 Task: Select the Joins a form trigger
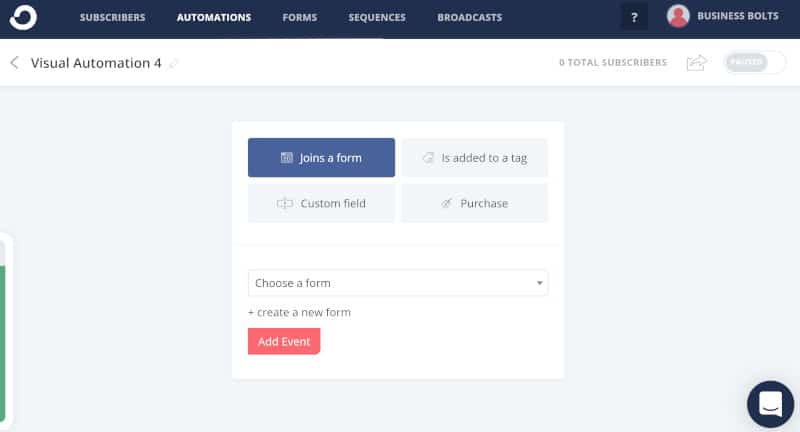(x=321, y=158)
